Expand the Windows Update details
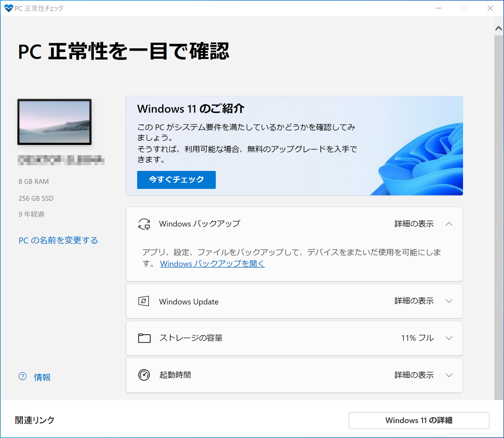504x438 pixels. tap(450, 301)
